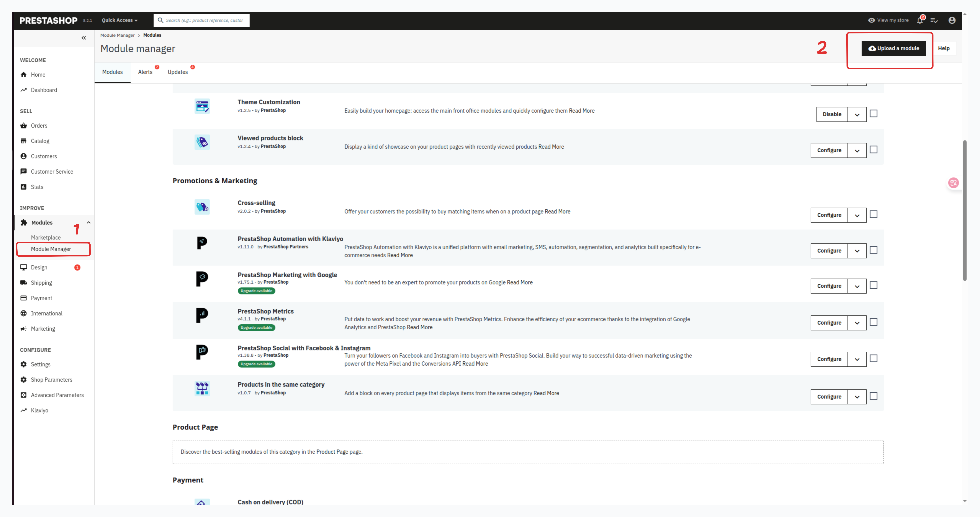Open notifications bell icon
Viewport: 980px width, 517px height.
pos(920,20)
